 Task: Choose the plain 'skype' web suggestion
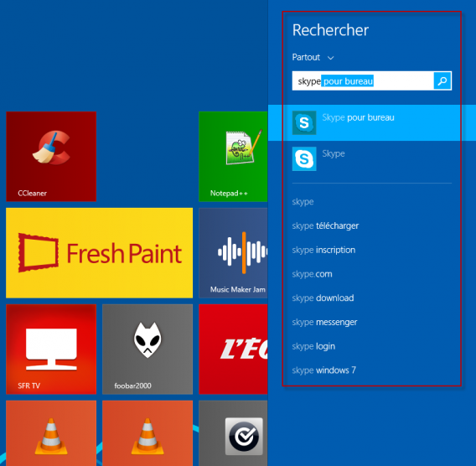[x=303, y=202]
